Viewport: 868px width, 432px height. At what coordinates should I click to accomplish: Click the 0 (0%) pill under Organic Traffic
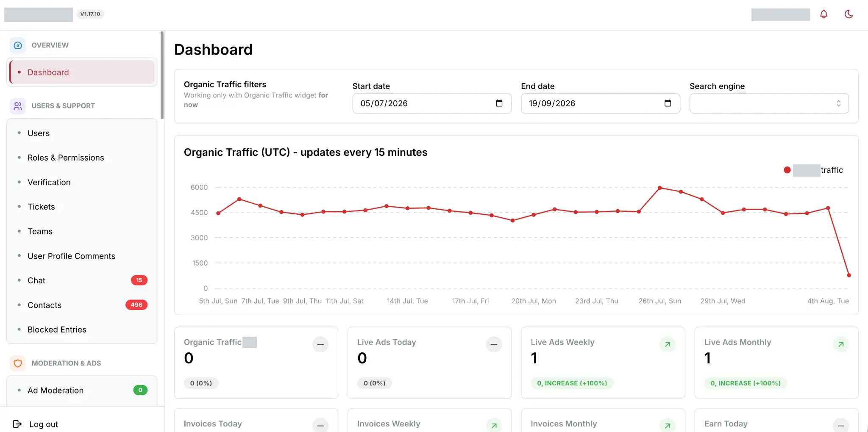(x=201, y=383)
